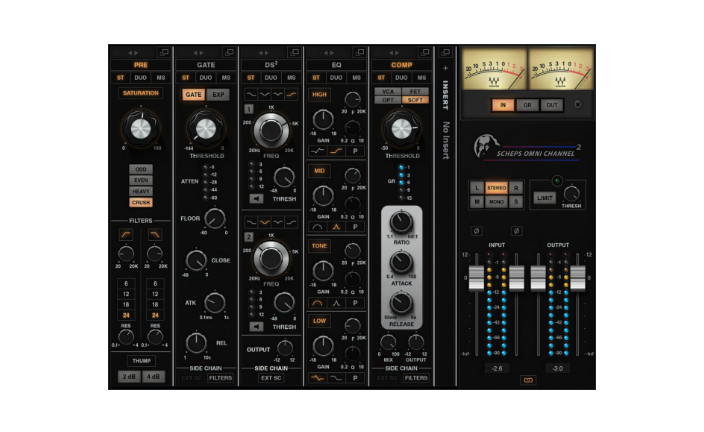Select the active shelf shape icon under EQ LOW
The width and height of the screenshot is (704, 432).
click(x=317, y=378)
